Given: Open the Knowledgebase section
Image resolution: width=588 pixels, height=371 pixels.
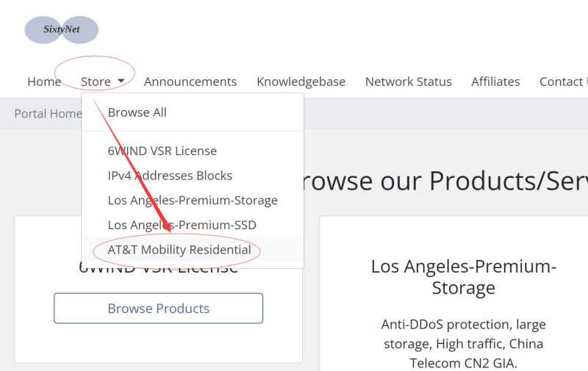Looking at the screenshot, I should click(301, 82).
